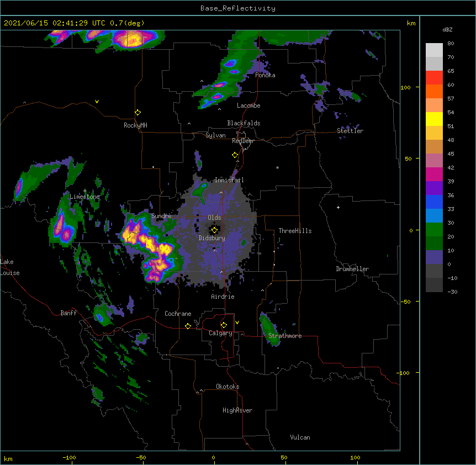Click the Airdrie label
The width and height of the screenshot is (476, 465).
tap(223, 297)
